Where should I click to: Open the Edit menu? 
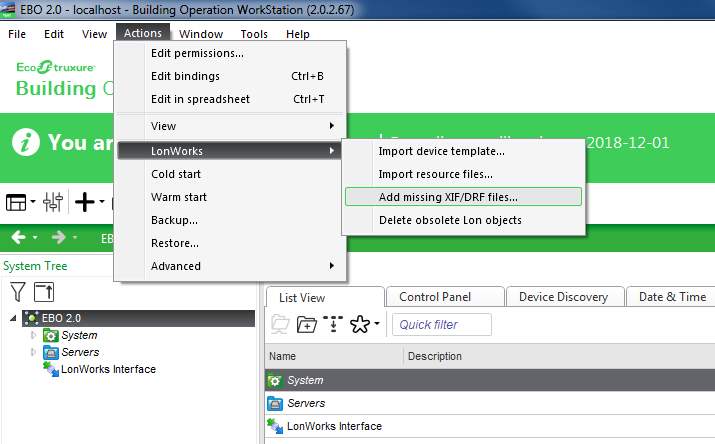click(x=54, y=34)
